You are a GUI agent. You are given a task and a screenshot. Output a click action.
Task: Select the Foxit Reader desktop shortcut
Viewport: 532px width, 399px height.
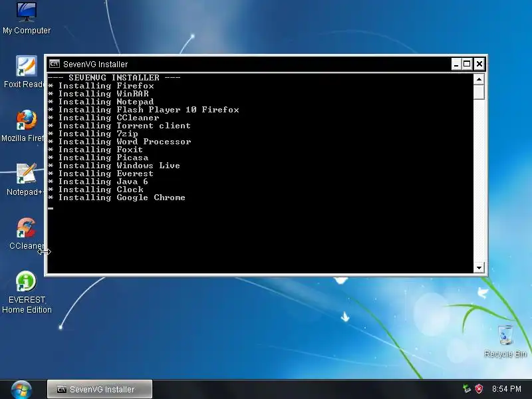(24, 72)
